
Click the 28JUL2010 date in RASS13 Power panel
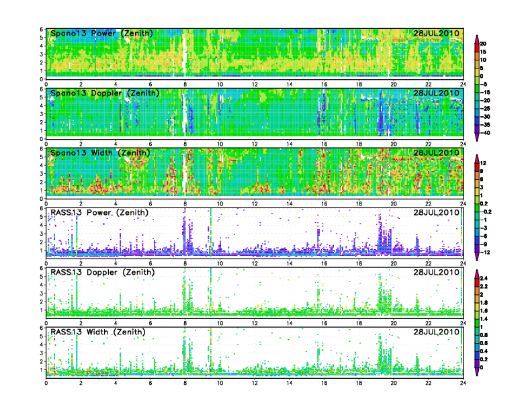point(436,213)
